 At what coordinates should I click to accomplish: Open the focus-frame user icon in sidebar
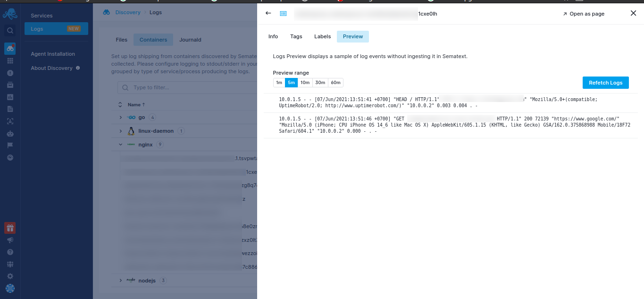(x=10, y=121)
